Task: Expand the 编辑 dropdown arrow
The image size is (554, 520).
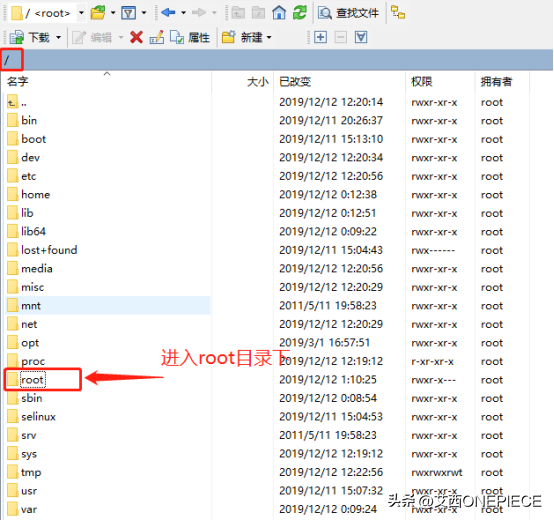Action: [x=121, y=37]
